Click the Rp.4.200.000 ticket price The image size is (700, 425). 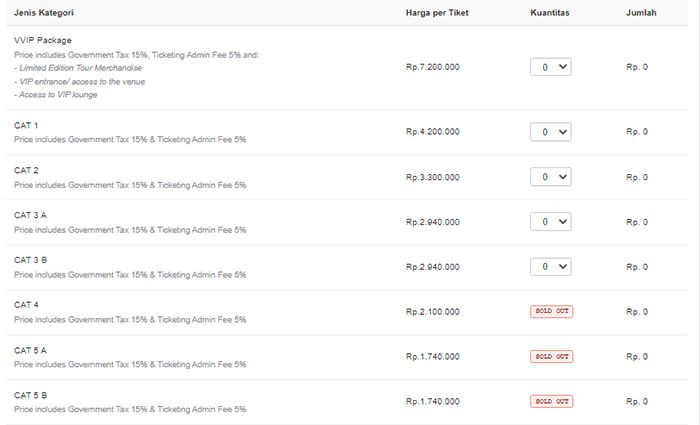433,132
